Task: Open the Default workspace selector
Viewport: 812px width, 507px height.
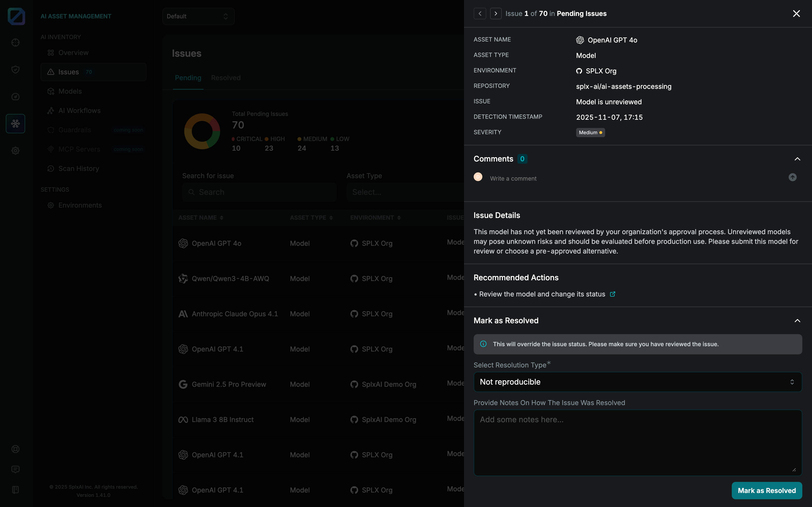Action: [x=198, y=16]
